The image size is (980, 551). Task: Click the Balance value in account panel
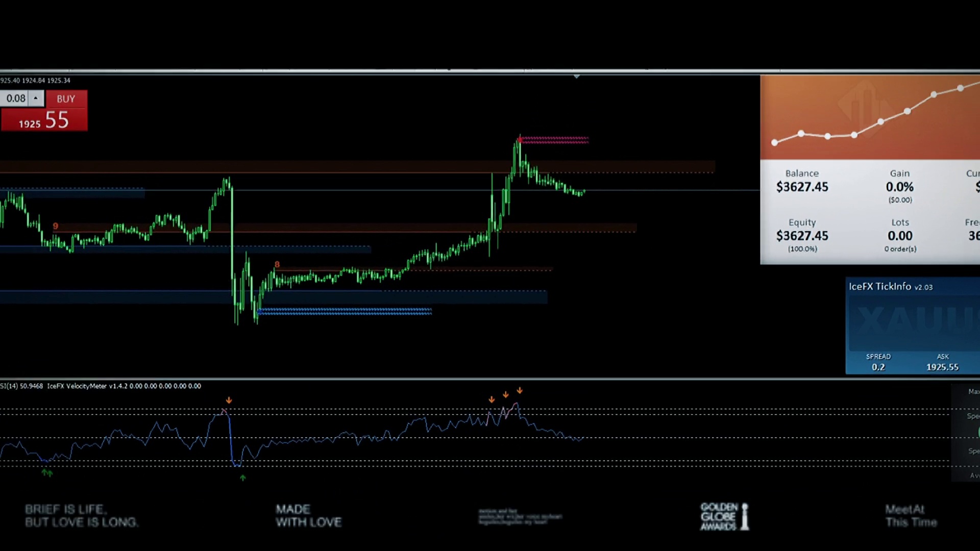click(x=802, y=187)
